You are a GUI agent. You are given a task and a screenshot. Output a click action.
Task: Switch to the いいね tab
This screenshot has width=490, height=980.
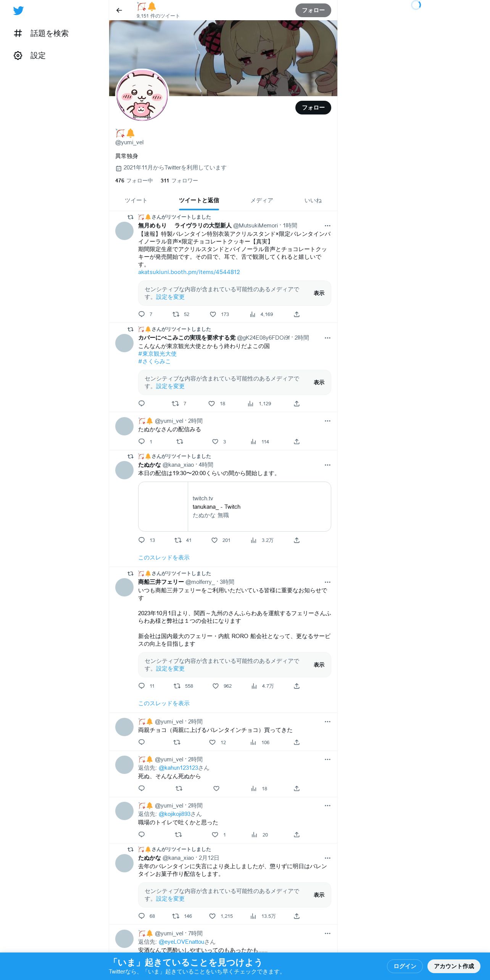[313, 201]
